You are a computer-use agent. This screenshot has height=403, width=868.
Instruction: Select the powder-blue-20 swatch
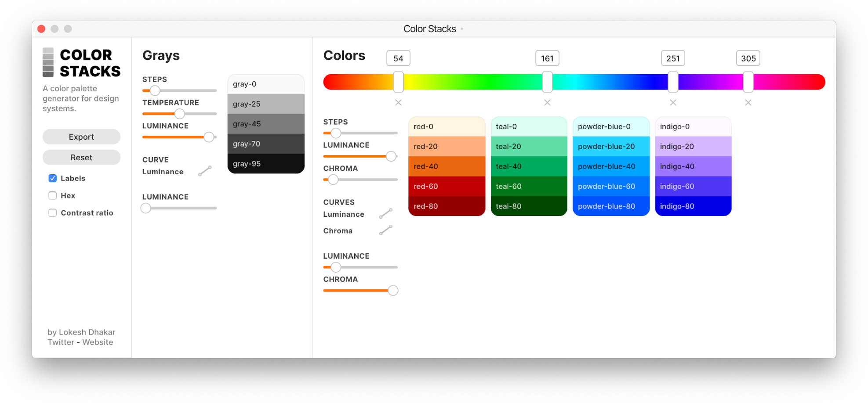coord(611,147)
